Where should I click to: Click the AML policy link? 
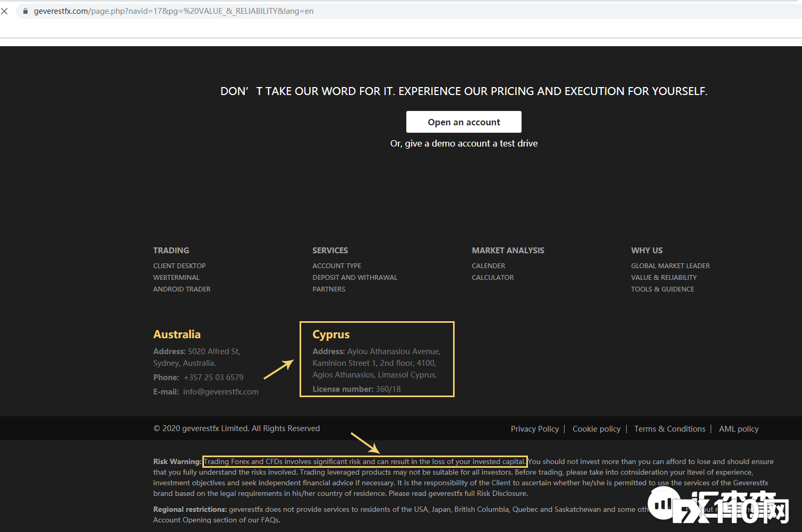pos(738,429)
